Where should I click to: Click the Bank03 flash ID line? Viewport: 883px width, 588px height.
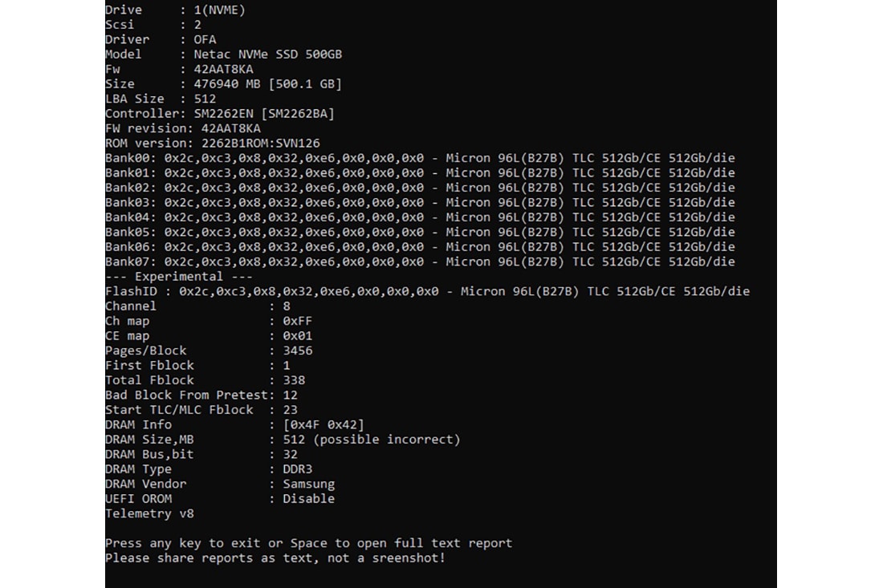click(x=420, y=202)
